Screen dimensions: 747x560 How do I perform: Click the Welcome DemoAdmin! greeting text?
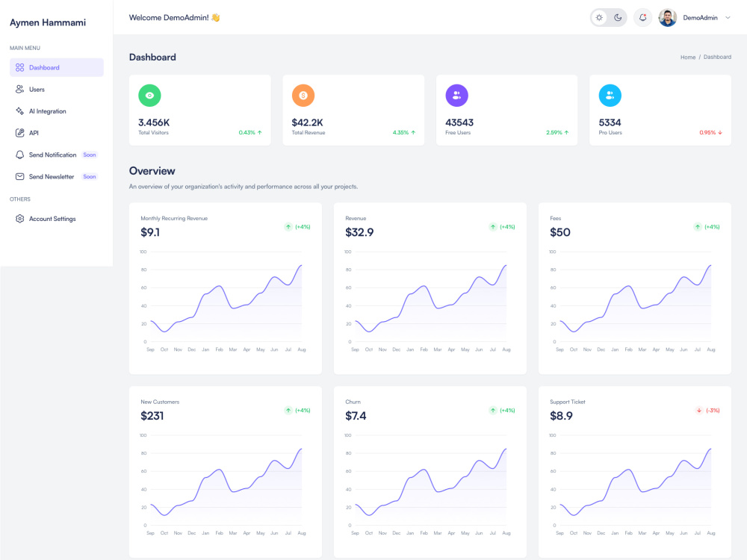point(174,18)
